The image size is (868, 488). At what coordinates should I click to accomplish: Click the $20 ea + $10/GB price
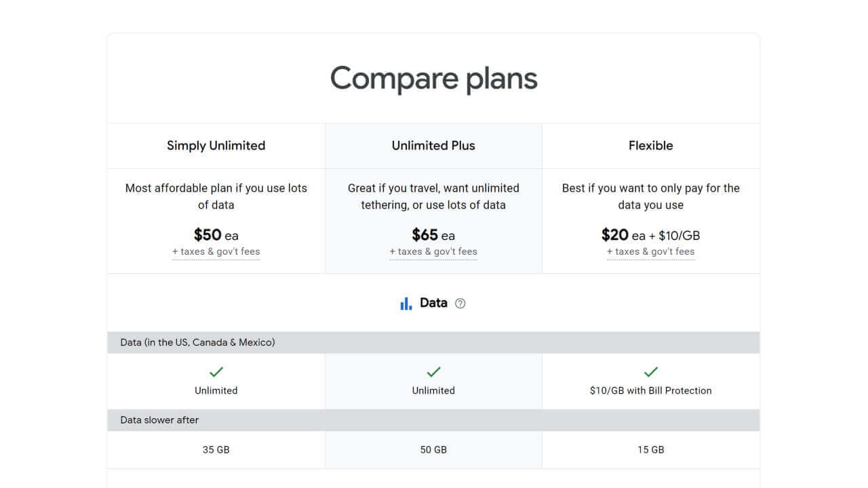(x=651, y=235)
